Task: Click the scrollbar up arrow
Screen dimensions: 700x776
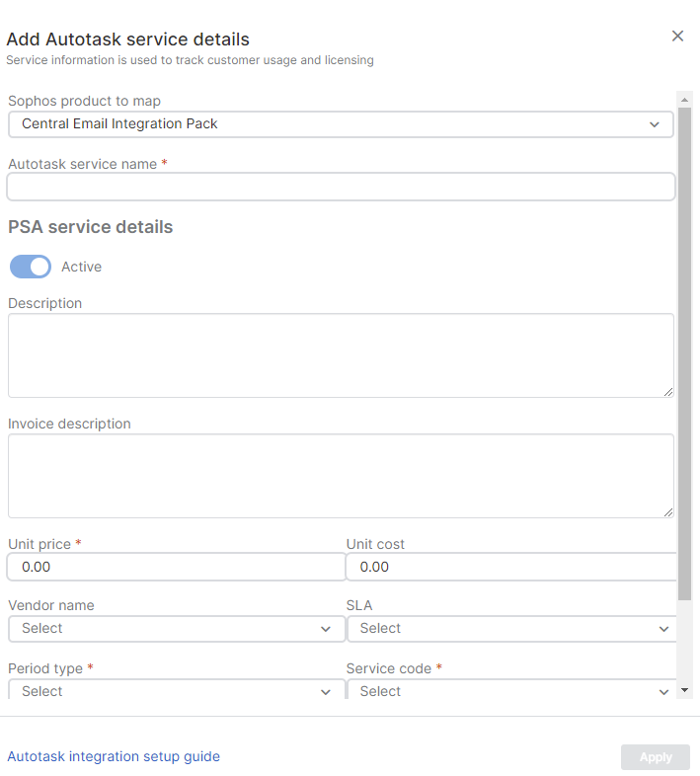Action: [x=684, y=98]
